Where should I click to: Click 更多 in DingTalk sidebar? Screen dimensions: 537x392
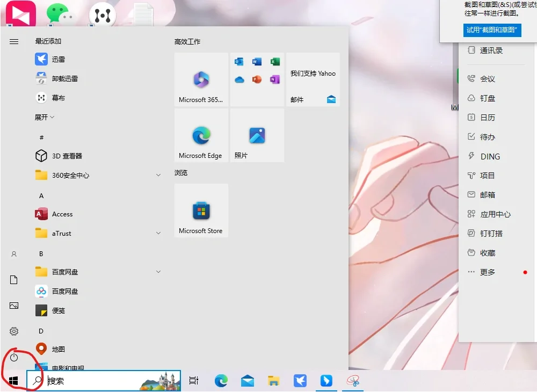[482, 272]
